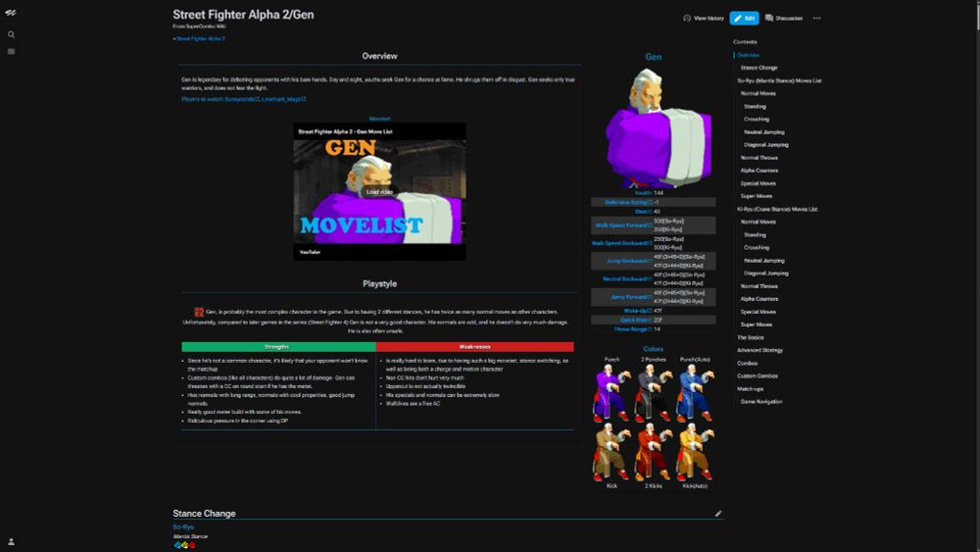The width and height of the screenshot is (980, 552).
Task: Open the So-Ryu link under Stance Change
Action: tap(183, 527)
